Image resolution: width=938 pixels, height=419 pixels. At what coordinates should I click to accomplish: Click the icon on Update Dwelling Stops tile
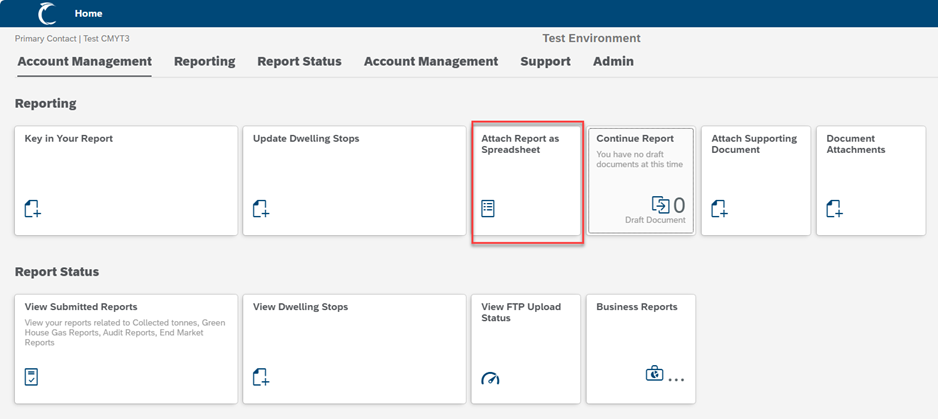[x=261, y=209]
